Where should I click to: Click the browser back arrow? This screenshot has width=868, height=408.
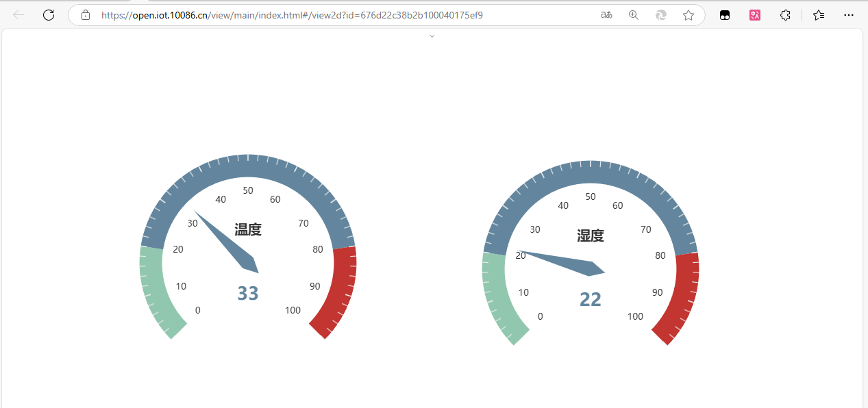[x=18, y=15]
